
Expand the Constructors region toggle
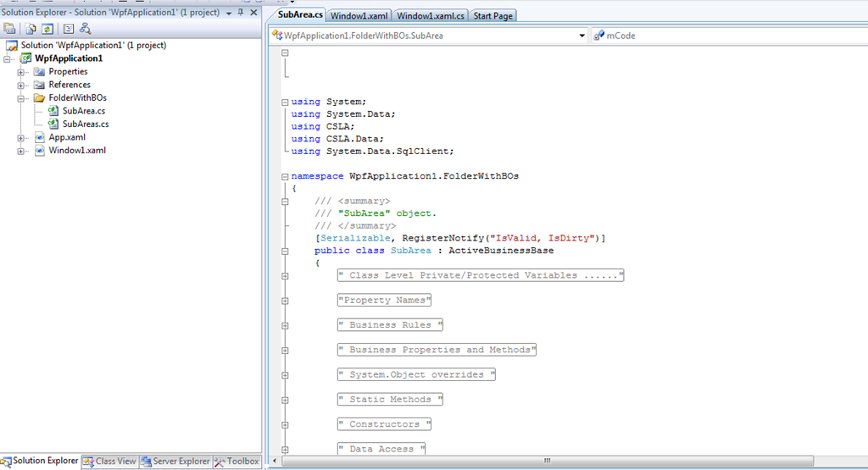pos(285,425)
